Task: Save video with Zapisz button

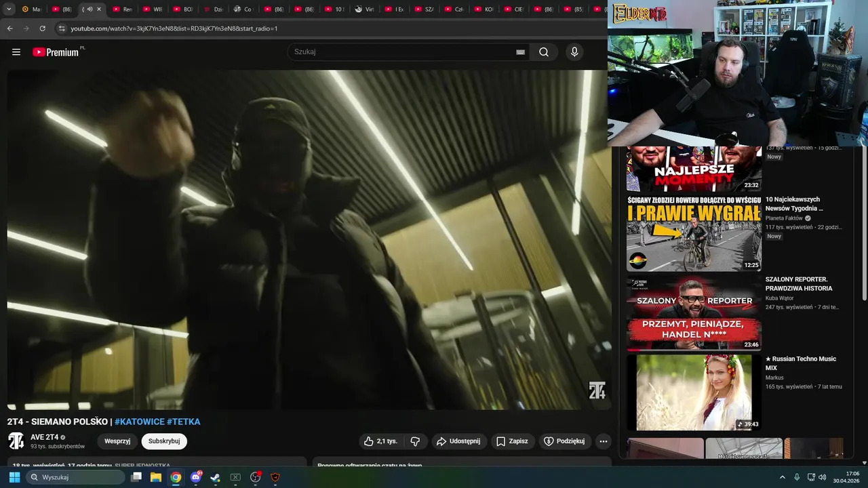Action: coord(512,441)
